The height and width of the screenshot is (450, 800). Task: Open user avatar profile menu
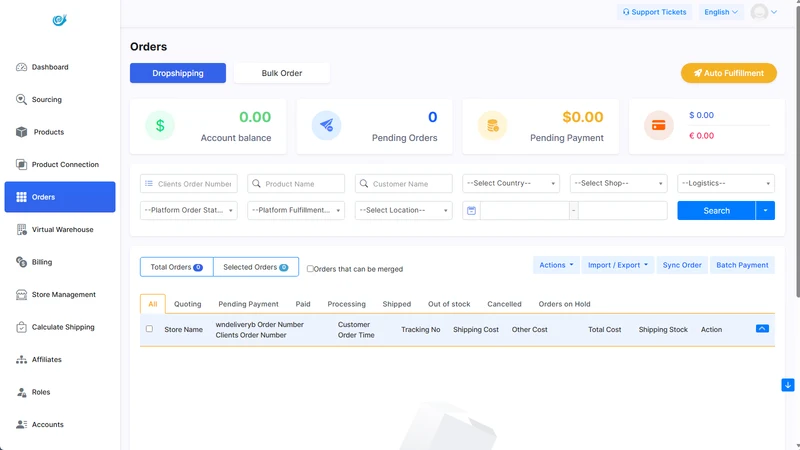click(764, 12)
